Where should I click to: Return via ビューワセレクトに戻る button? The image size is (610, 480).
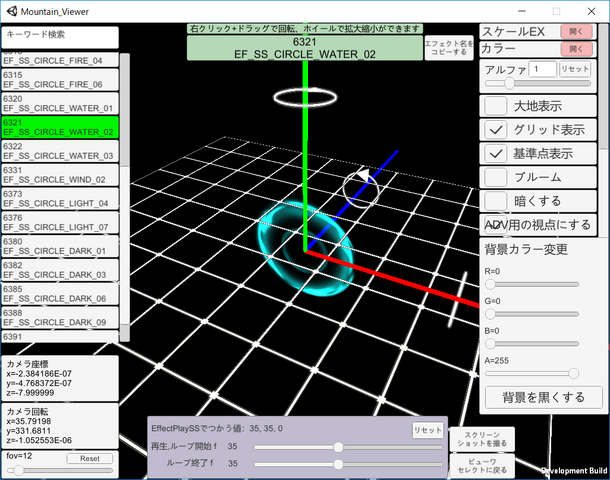tap(475, 464)
